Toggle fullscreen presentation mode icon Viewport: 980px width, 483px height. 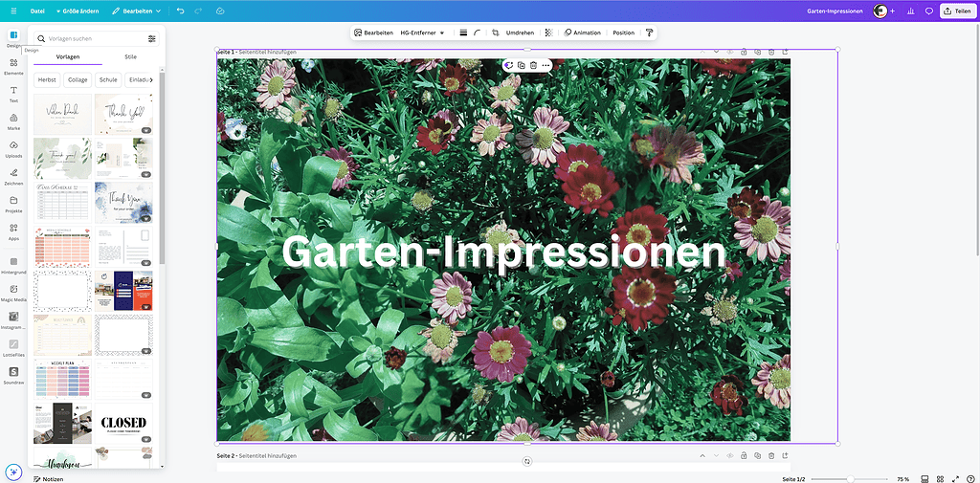tap(956, 478)
